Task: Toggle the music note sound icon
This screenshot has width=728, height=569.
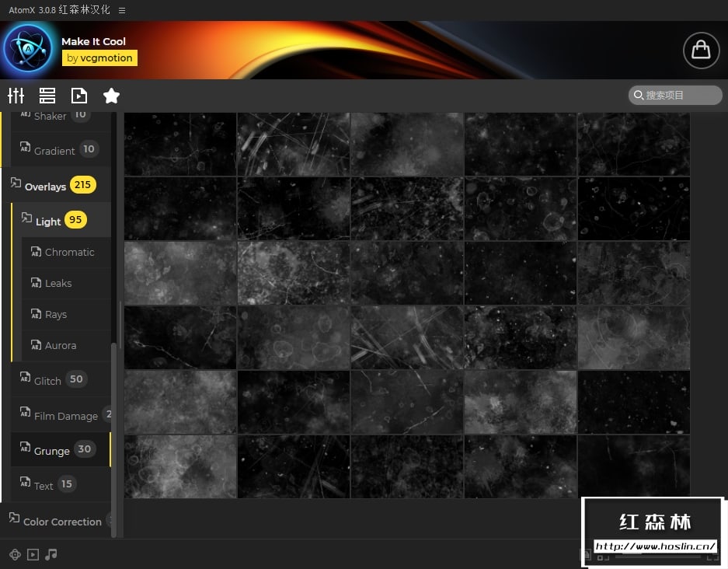Action: pos(51,554)
